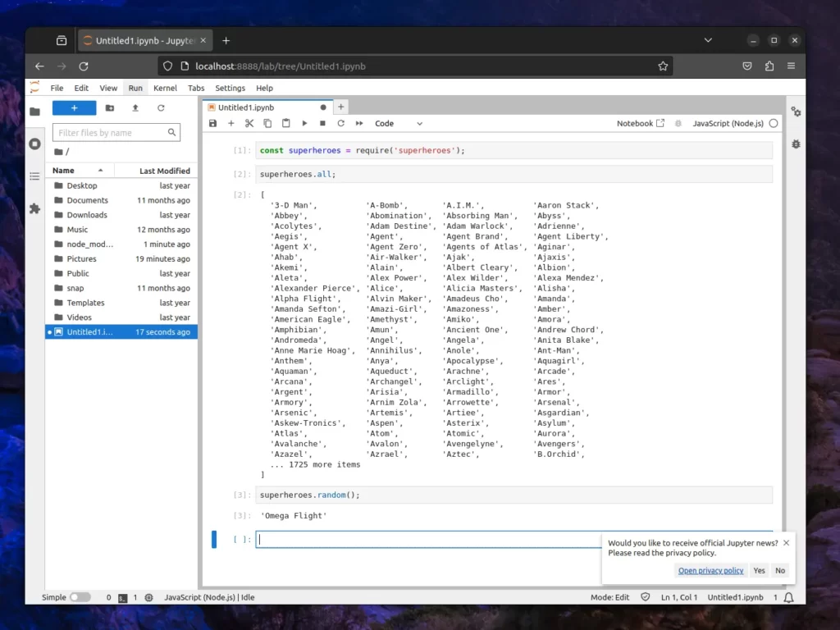
Task: Select the Untitled1.ipynb notebook tab
Action: click(268, 107)
